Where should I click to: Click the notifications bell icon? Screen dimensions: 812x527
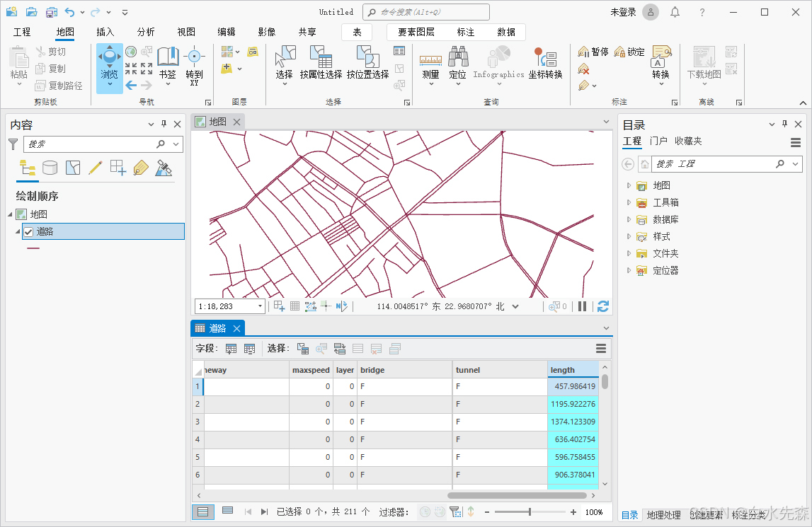tap(675, 12)
